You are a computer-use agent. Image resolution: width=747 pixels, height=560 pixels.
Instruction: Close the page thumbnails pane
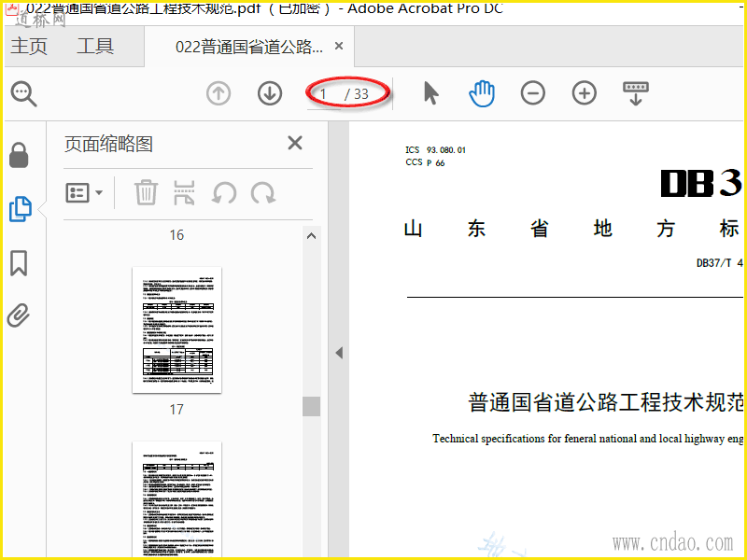coord(295,143)
